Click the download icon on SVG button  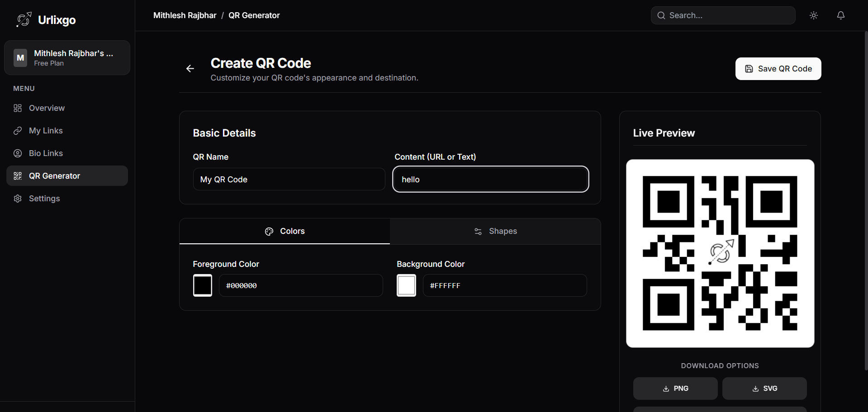pyautogui.click(x=755, y=388)
